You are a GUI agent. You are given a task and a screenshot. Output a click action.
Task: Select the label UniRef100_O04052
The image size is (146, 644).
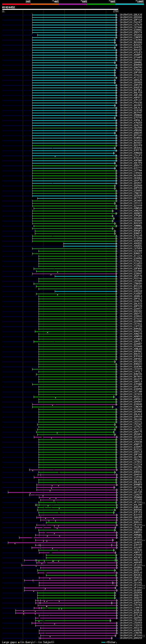click(x=131, y=48)
